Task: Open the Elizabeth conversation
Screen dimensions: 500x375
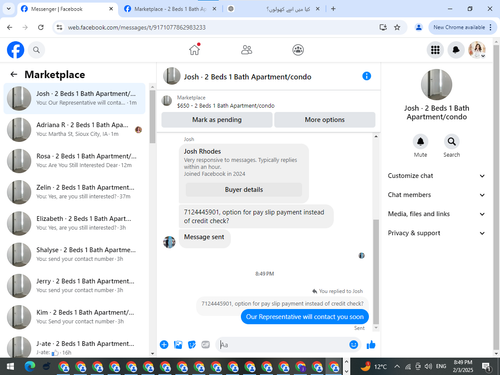Action: click(x=75, y=223)
